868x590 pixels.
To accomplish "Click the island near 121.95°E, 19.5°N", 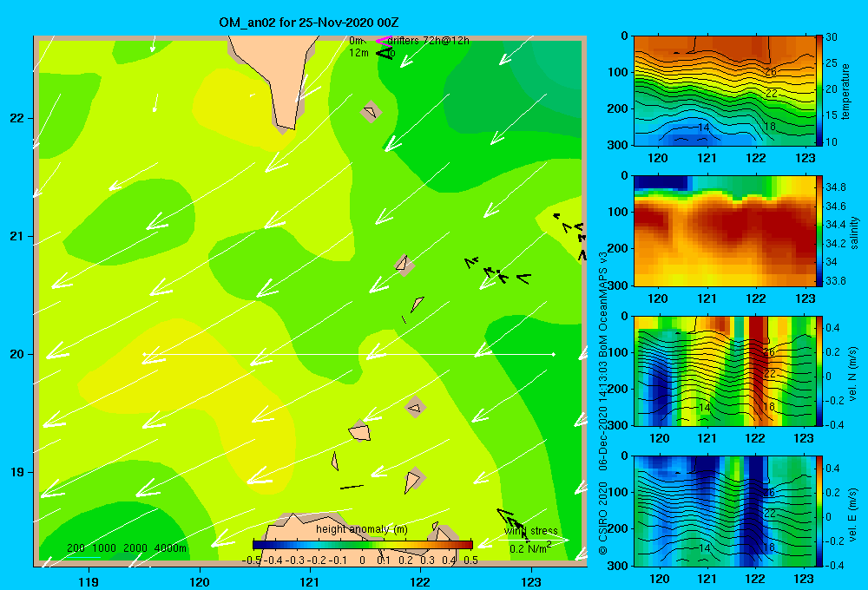I will coord(415,408).
